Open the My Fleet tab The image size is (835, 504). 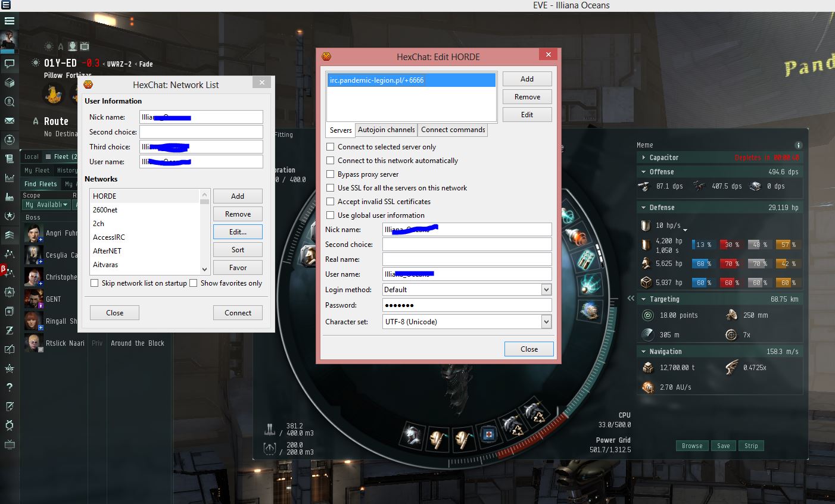coord(37,171)
